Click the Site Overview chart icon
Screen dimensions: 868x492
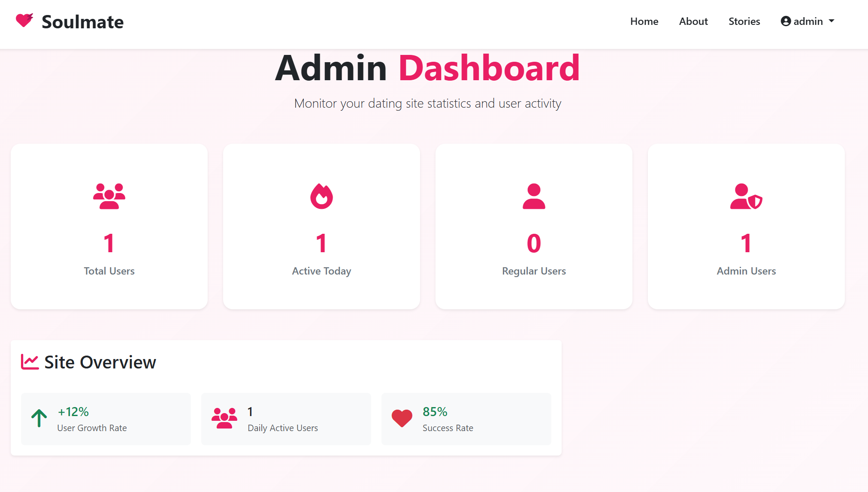30,362
